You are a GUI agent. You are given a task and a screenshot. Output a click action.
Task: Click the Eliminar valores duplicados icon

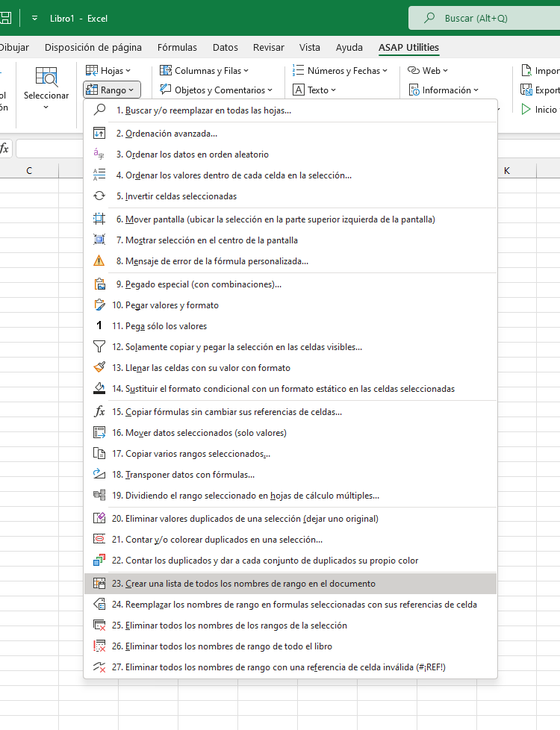coord(99,518)
